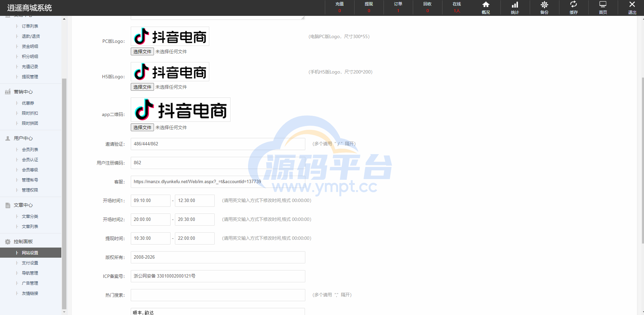Click the PC版Logo preview image

pyautogui.click(x=170, y=36)
